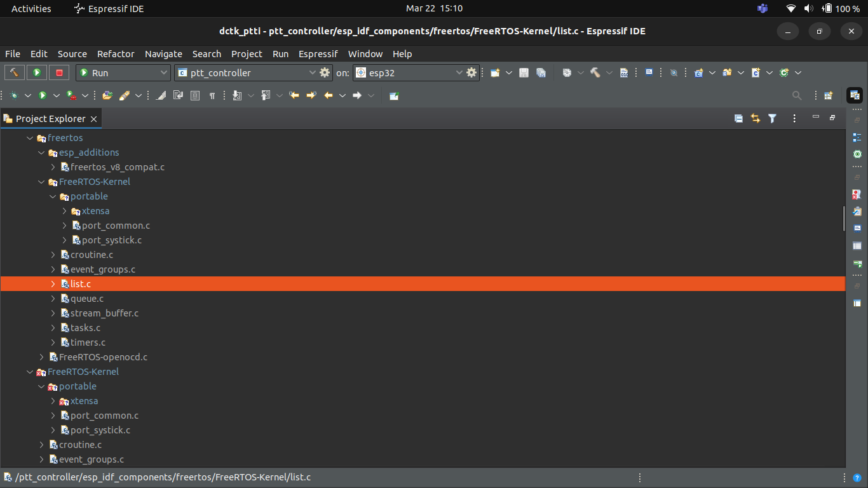Close the Project Explorer tab
Screen dimensions: 868x488
(x=93, y=119)
